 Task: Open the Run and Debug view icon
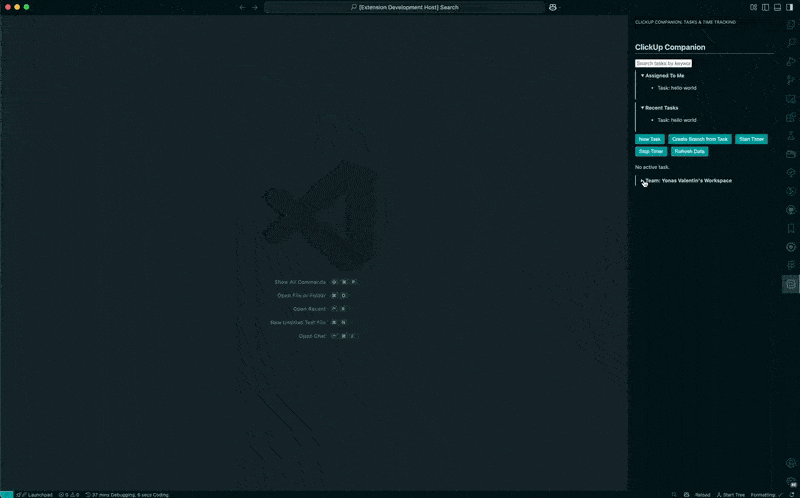[x=791, y=61]
